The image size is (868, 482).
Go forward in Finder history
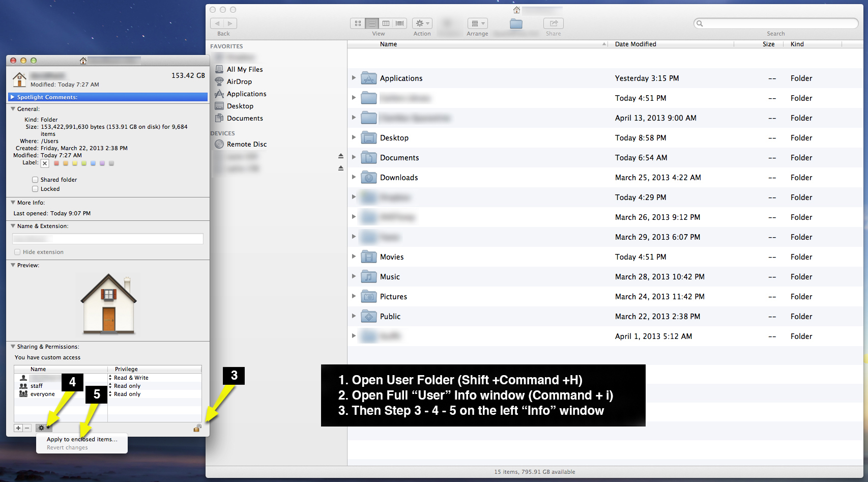[x=230, y=23]
